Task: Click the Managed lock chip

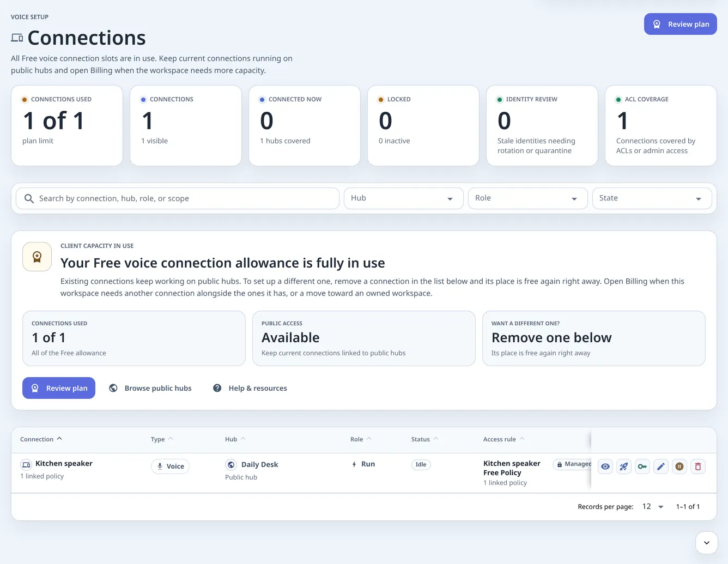Action: [x=572, y=464]
